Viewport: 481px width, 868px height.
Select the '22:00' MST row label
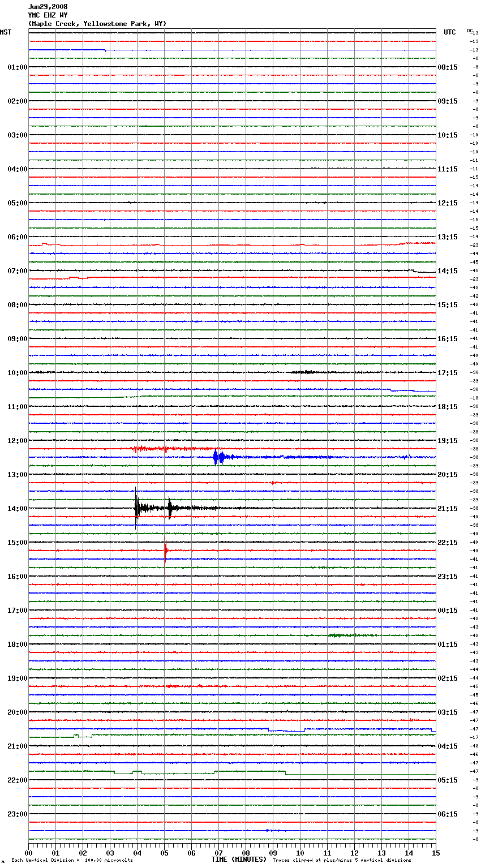18,780
